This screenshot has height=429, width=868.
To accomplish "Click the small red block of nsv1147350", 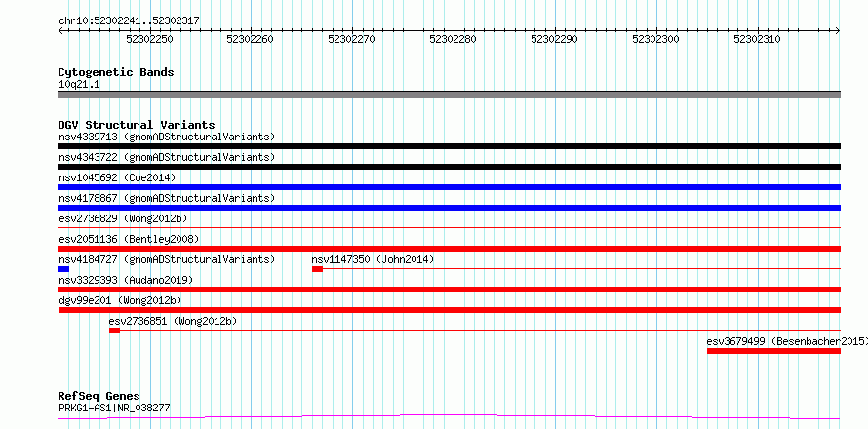I will click(x=317, y=269).
